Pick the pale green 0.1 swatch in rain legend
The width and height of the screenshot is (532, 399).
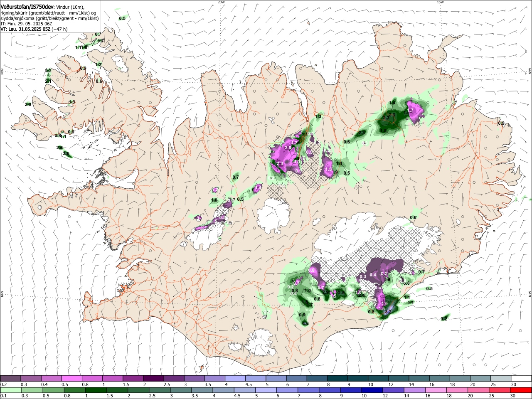click(11, 390)
